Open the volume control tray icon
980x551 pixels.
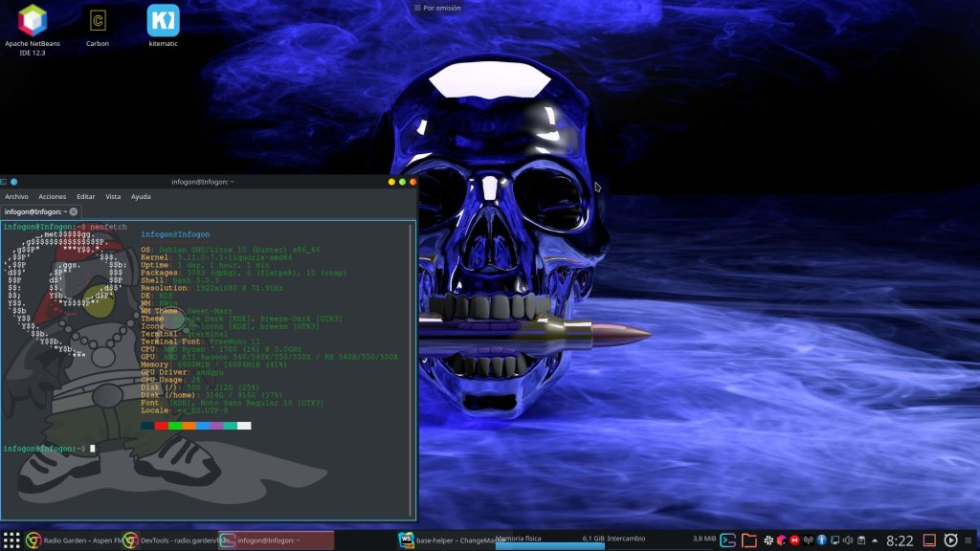click(848, 540)
